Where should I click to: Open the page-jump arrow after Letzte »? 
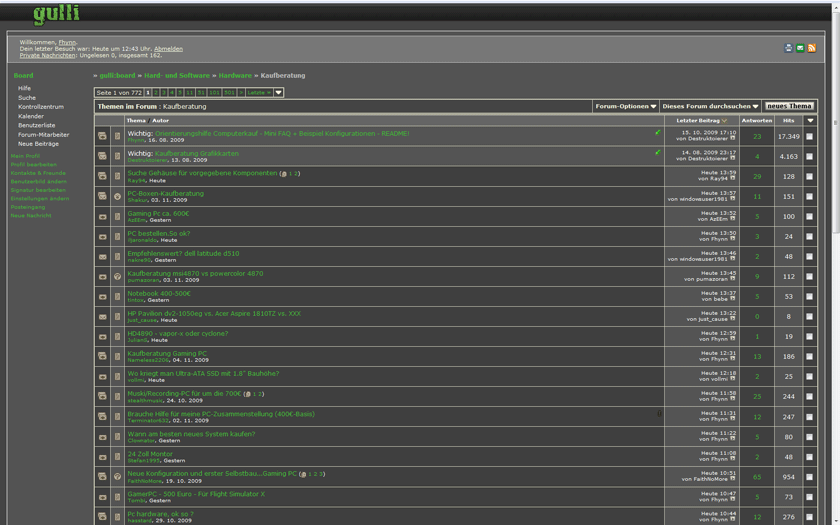point(279,93)
